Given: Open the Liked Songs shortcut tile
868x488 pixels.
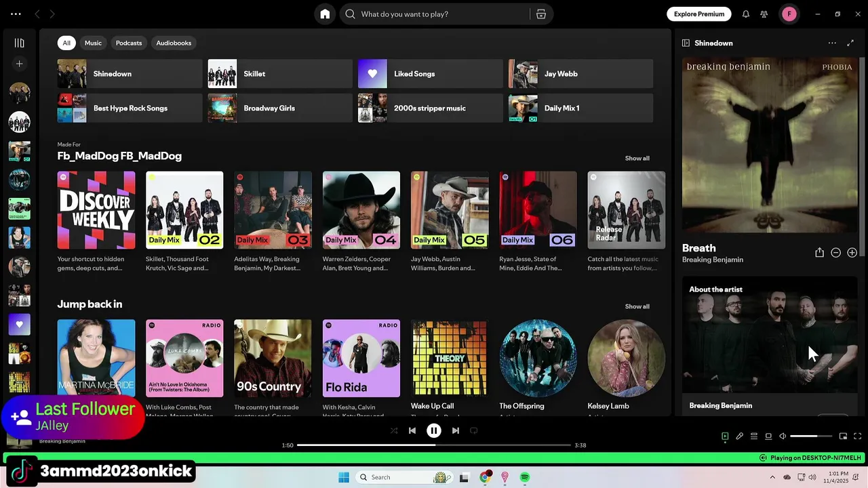Looking at the screenshot, I should [431, 74].
